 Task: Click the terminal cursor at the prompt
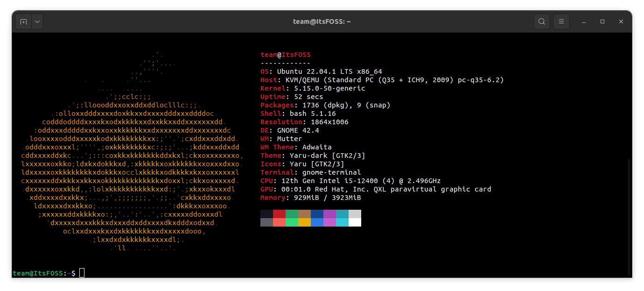[82, 273]
